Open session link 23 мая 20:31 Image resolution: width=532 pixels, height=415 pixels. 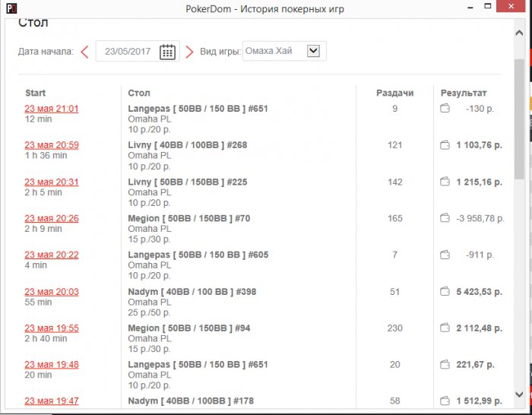(52, 182)
